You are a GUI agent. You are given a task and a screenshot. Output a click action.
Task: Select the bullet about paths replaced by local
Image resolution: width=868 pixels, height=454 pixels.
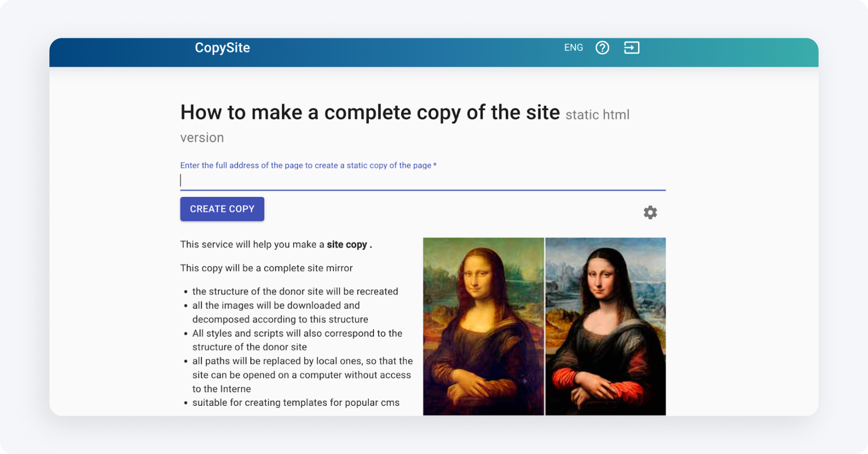(302, 375)
